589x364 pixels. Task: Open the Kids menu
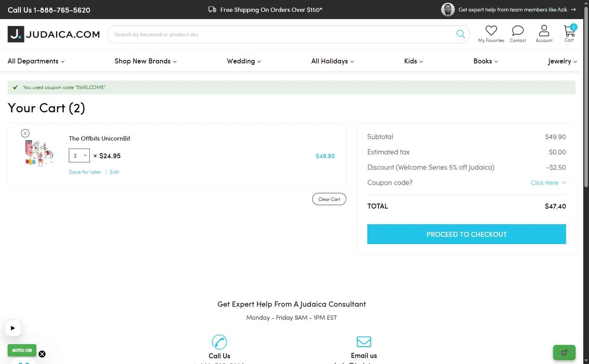(x=414, y=61)
